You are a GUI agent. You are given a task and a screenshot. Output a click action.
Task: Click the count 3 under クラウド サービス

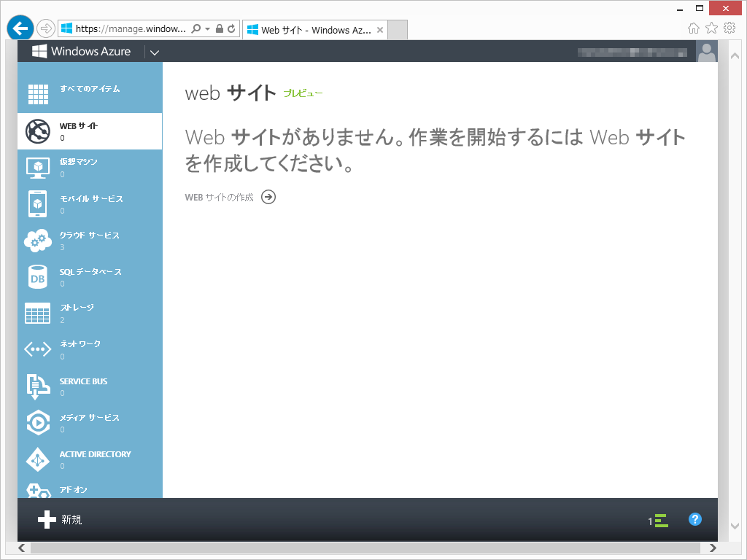coord(63,247)
